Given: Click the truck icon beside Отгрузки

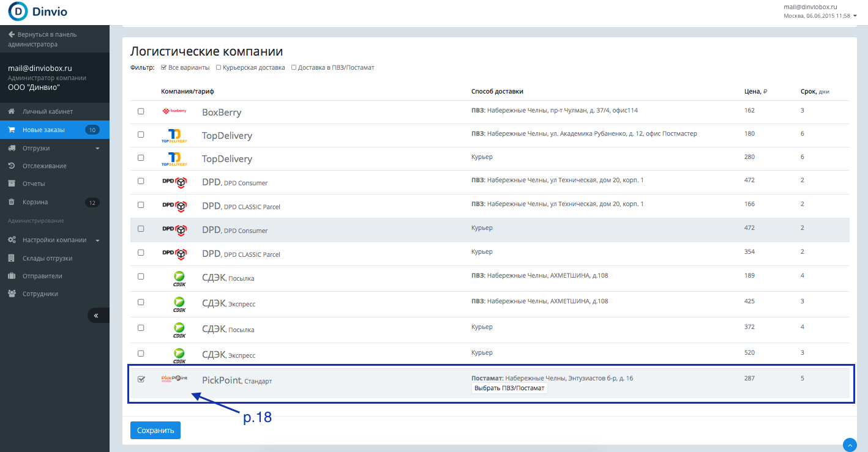Looking at the screenshot, I should [11, 148].
